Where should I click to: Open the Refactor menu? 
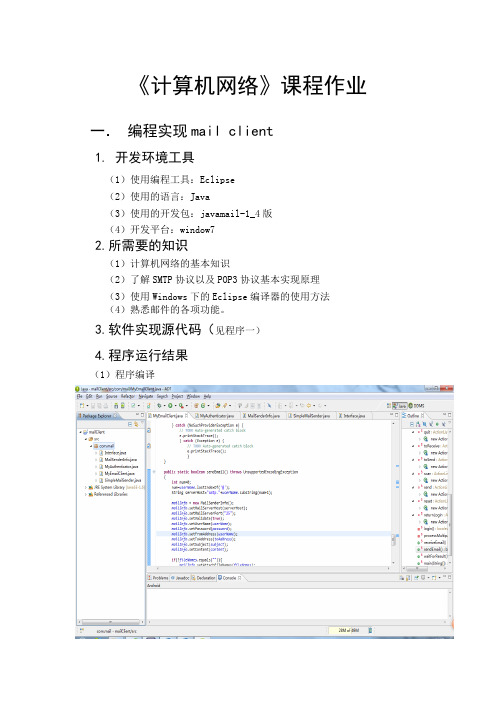(x=128, y=397)
